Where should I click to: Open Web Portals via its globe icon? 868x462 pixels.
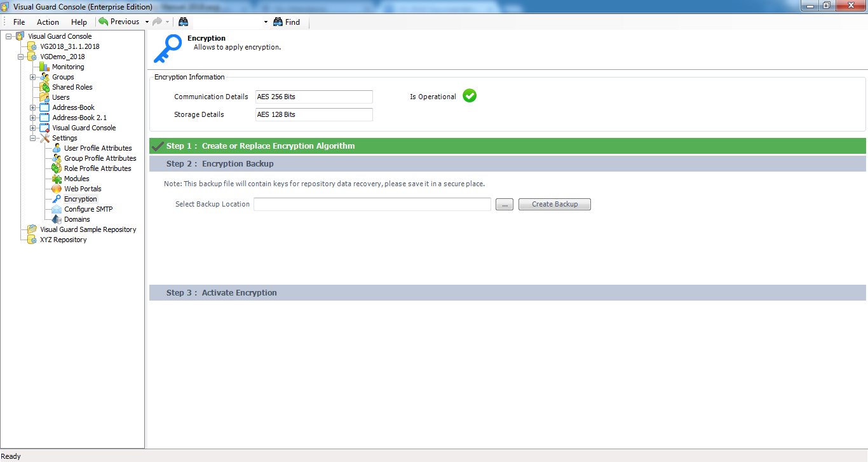(x=57, y=189)
